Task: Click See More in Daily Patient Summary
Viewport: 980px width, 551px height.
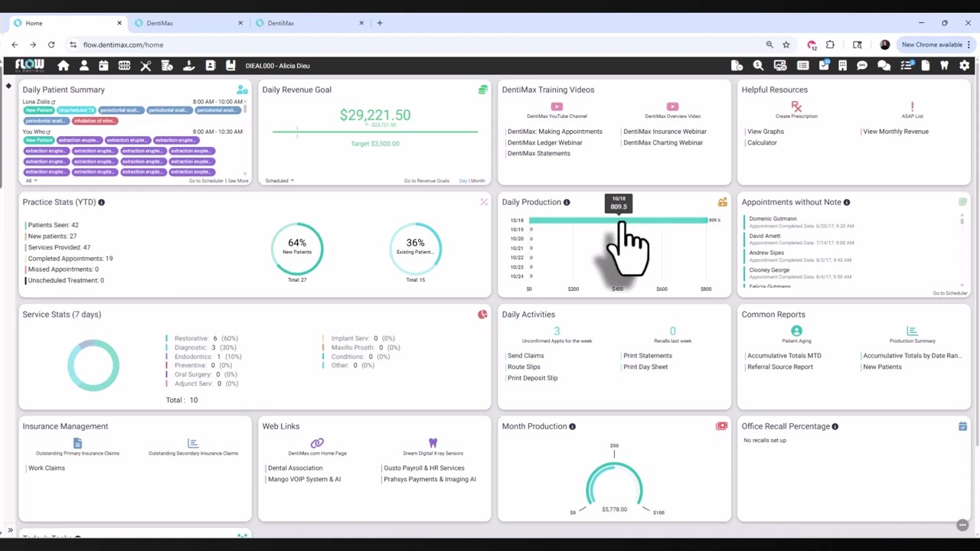Action: pyautogui.click(x=238, y=181)
